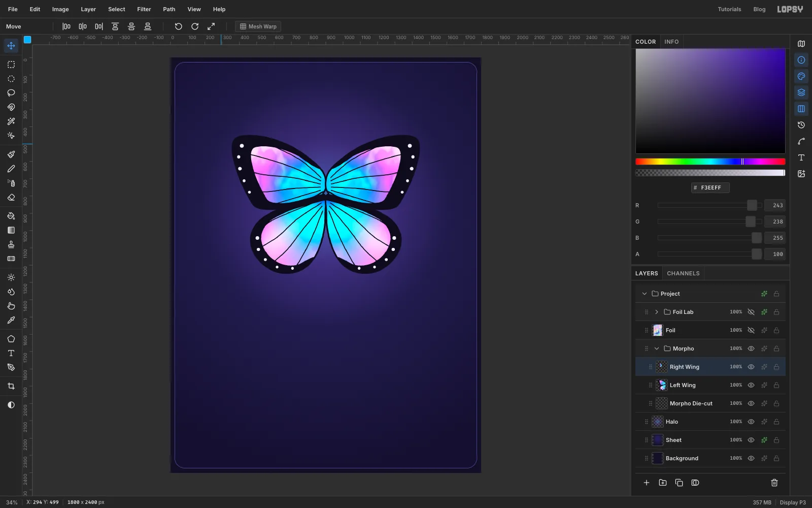Hide the Background layer
The width and height of the screenshot is (812, 508).
(751, 458)
